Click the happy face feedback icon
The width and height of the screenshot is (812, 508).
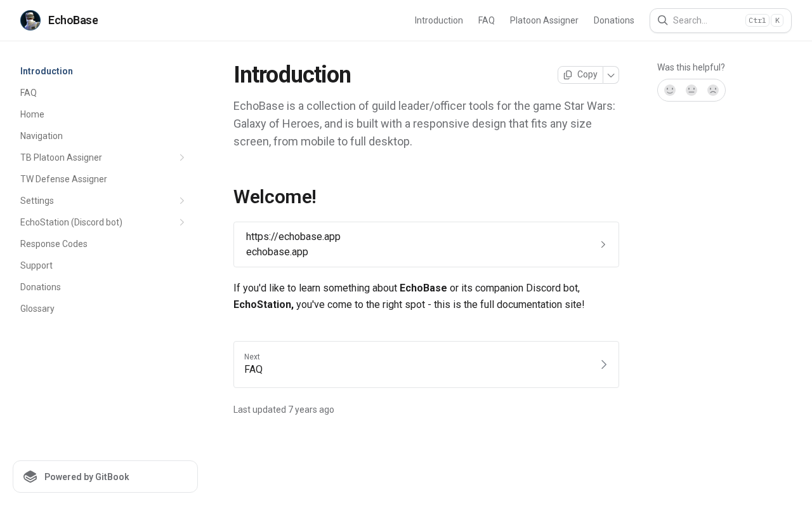(670, 90)
